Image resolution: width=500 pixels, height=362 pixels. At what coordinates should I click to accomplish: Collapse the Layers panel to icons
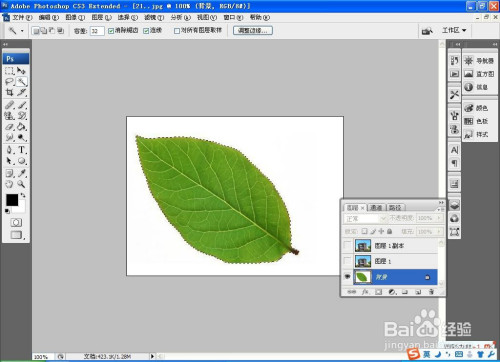(x=441, y=202)
